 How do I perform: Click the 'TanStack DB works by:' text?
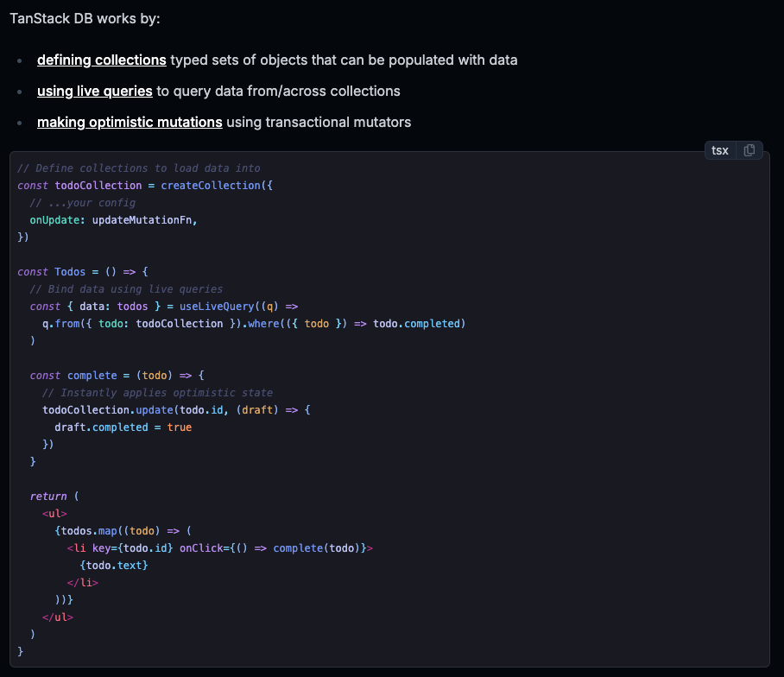[85, 18]
